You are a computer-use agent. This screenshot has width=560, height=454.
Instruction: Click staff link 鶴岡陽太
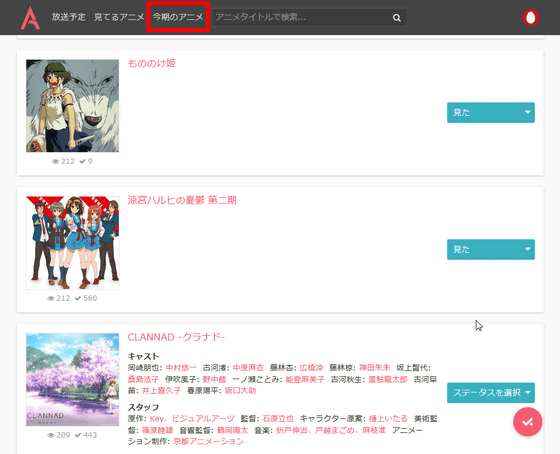click(x=232, y=430)
